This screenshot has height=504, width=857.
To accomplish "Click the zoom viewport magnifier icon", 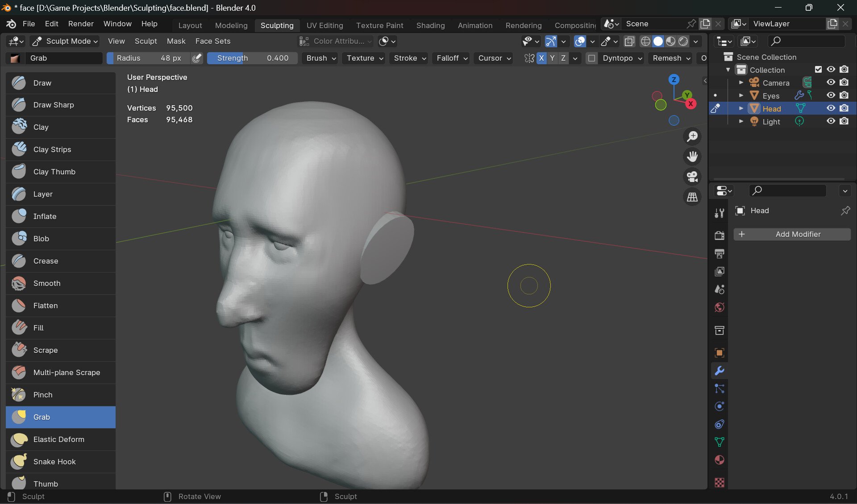I will click(x=692, y=136).
